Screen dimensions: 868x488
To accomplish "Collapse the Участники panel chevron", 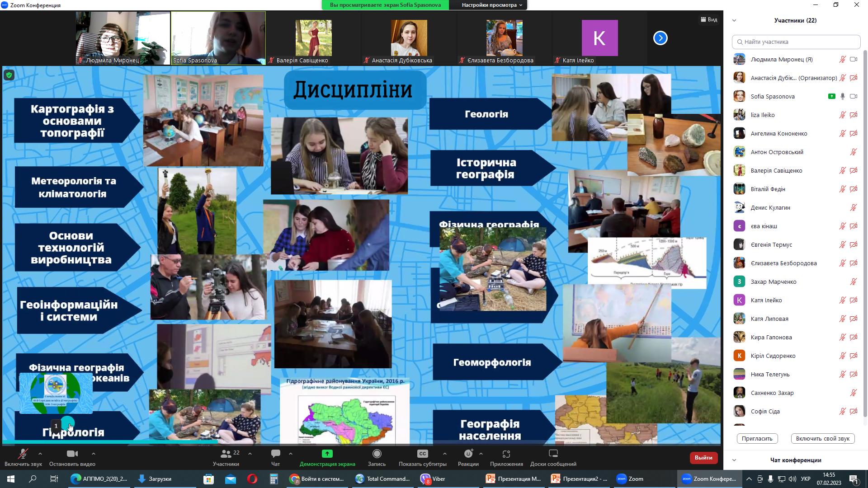I will pyautogui.click(x=734, y=20).
